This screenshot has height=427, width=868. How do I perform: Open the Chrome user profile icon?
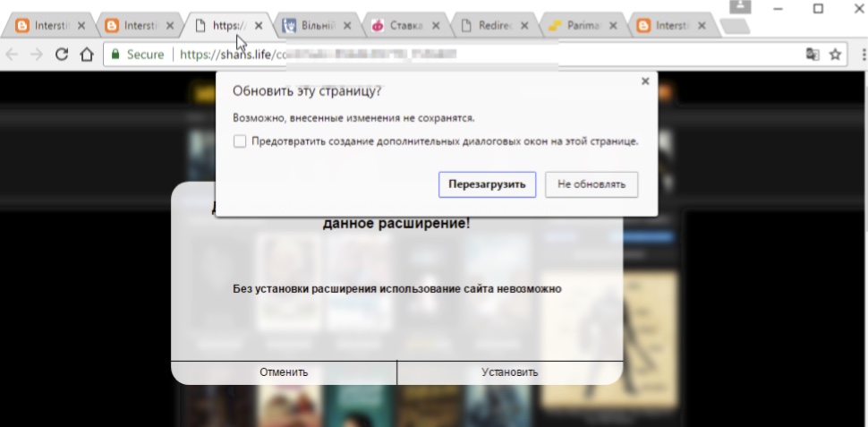[740, 7]
